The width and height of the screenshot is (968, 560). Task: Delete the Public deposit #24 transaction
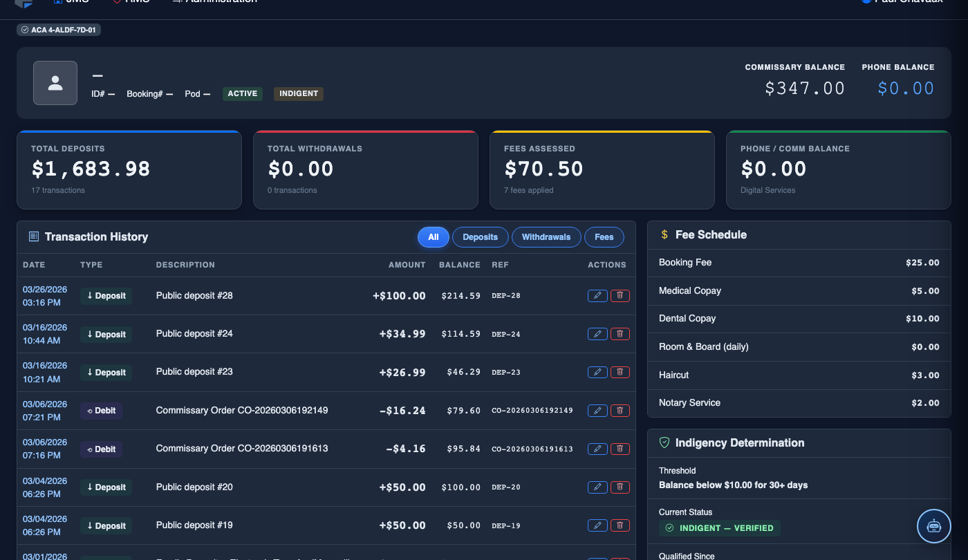point(620,334)
